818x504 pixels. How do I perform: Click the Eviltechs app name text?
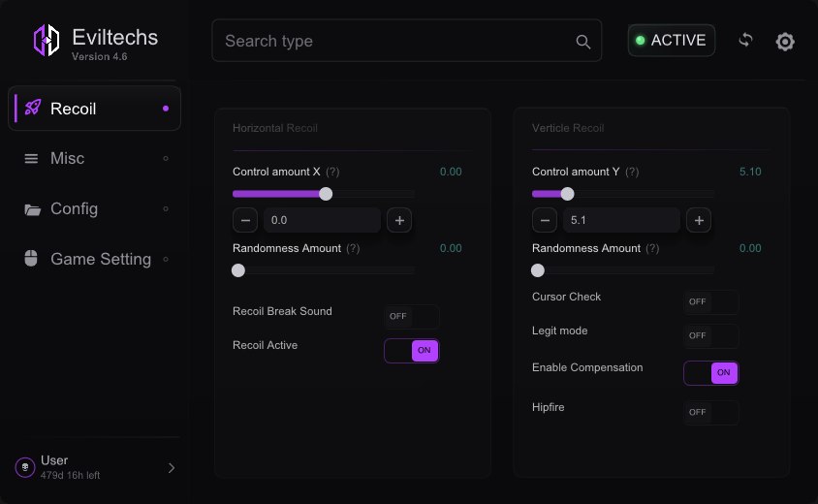click(x=114, y=38)
